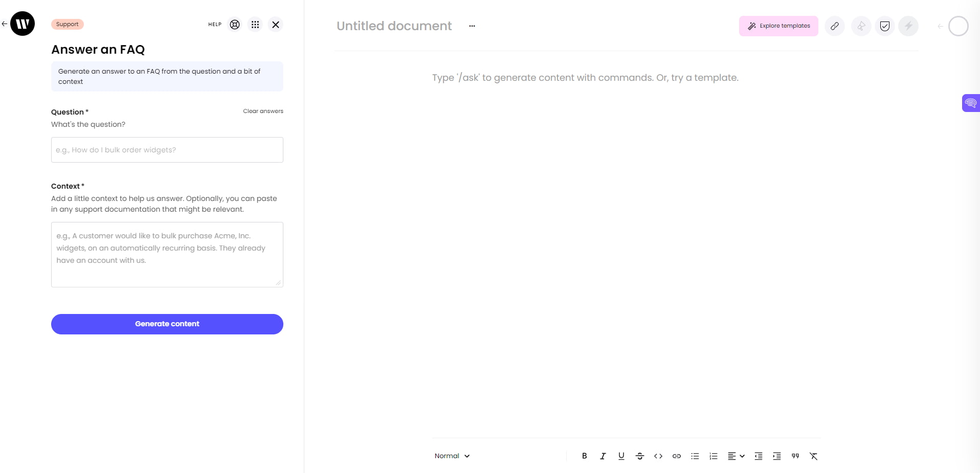980x473 pixels.
Task: Open the document options ellipsis menu
Action: pyautogui.click(x=471, y=26)
